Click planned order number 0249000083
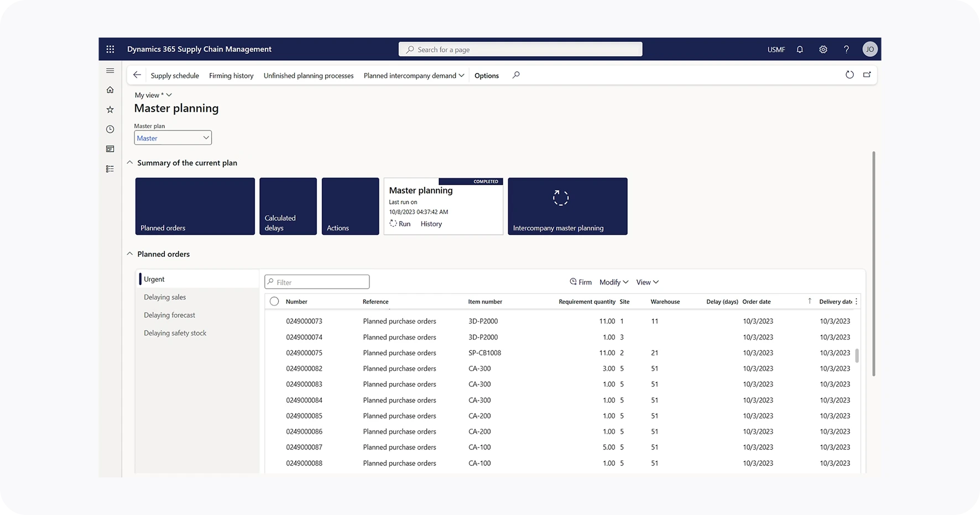Viewport: 980px width, 515px height. point(304,384)
